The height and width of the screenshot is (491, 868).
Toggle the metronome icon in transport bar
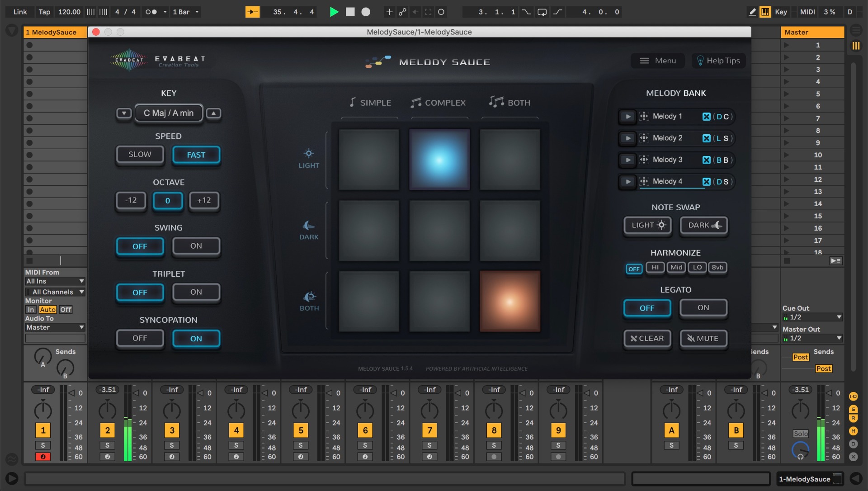151,12
